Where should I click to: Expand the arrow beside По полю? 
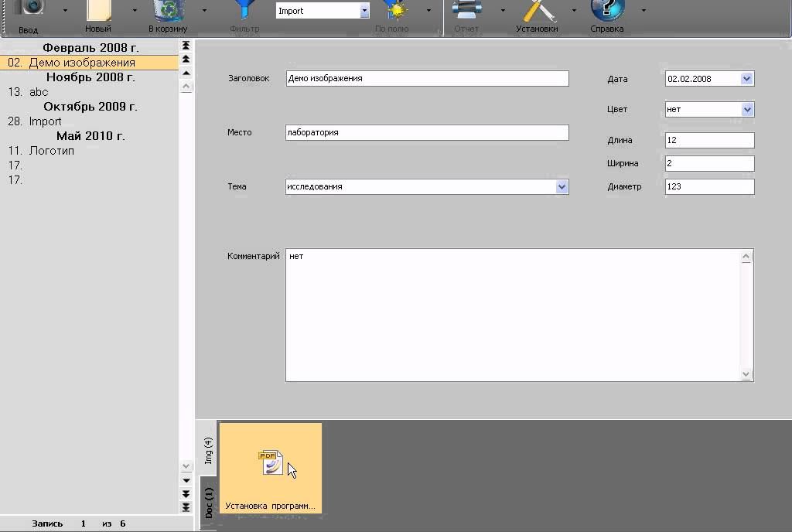(428, 10)
